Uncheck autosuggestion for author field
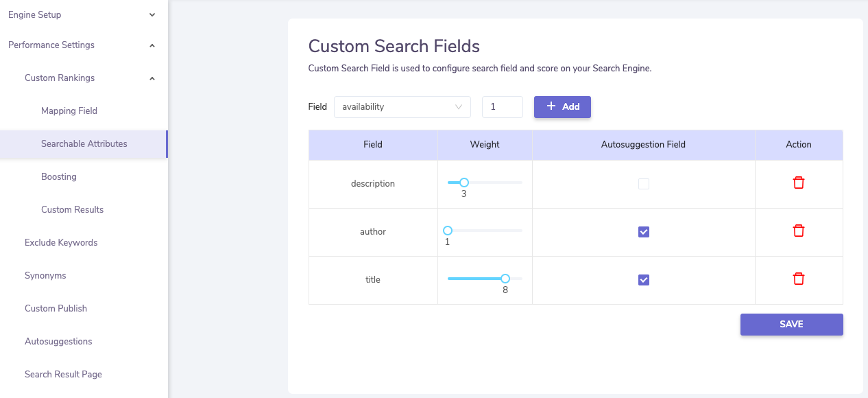This screenshot has width=868, height=398. pyautogui.click(x=644, y=232)
